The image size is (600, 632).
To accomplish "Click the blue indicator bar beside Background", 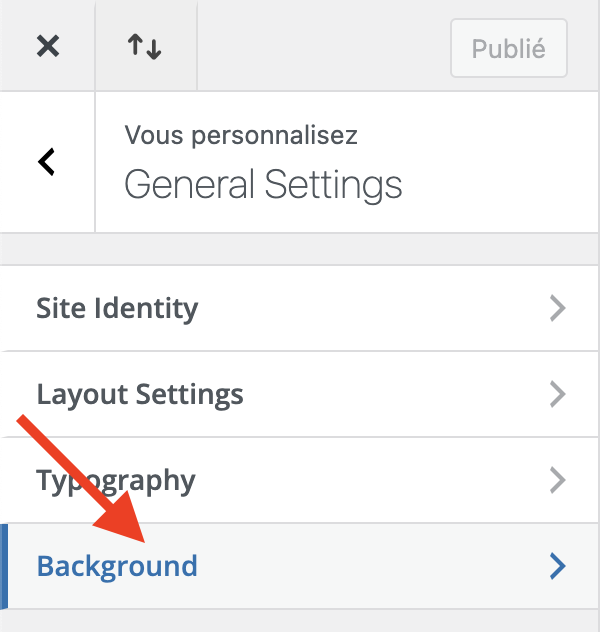I will coord(3,566).
